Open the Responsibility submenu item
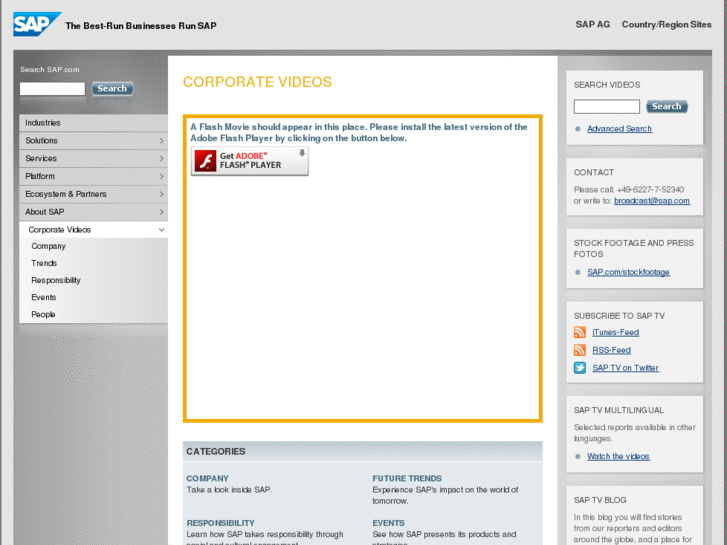This screenshot has width=727, height=545. coord(56,280)
